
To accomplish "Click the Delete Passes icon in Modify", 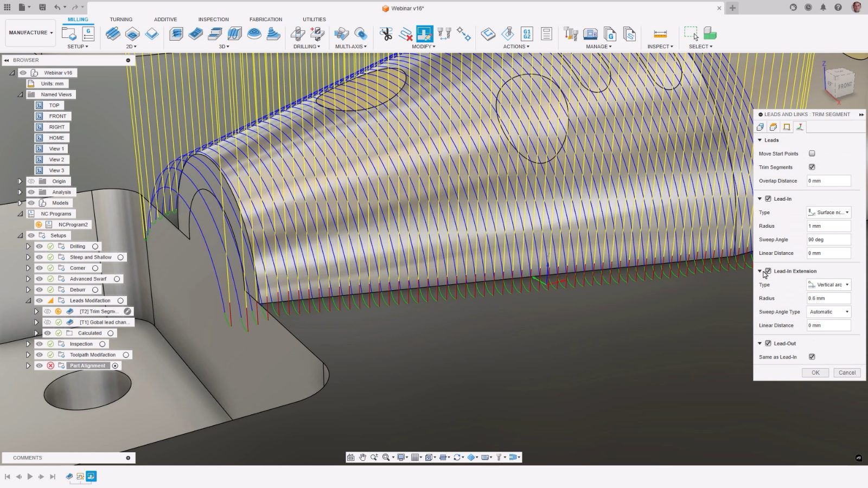I will click(405, 34).
